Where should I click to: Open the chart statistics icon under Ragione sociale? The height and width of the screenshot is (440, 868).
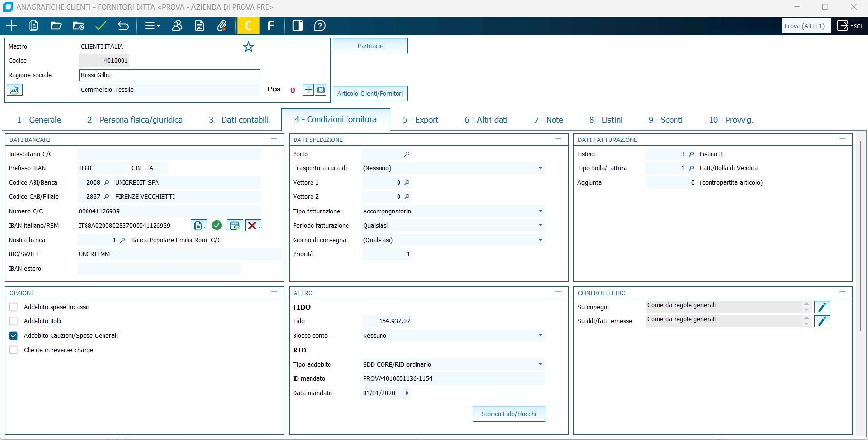coord(15,90)
